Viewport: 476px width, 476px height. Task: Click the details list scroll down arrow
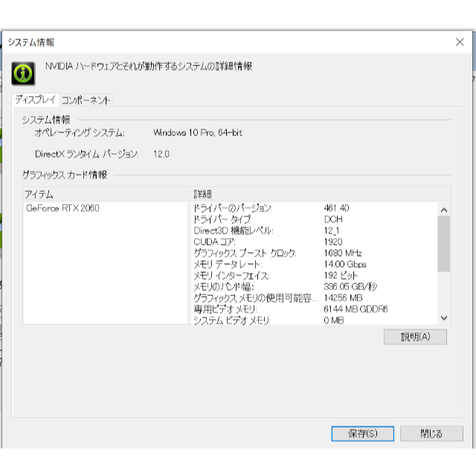tap(444, 318)
